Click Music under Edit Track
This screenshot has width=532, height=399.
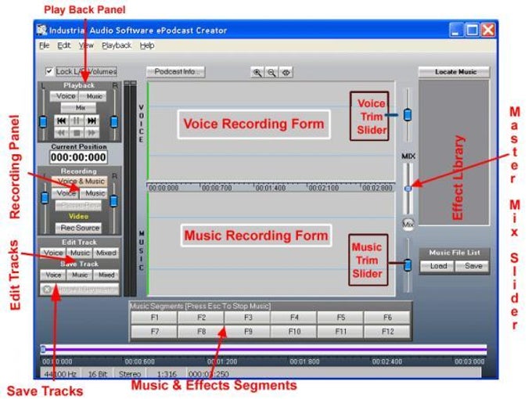pyautogui.click(x=79, y=253)
